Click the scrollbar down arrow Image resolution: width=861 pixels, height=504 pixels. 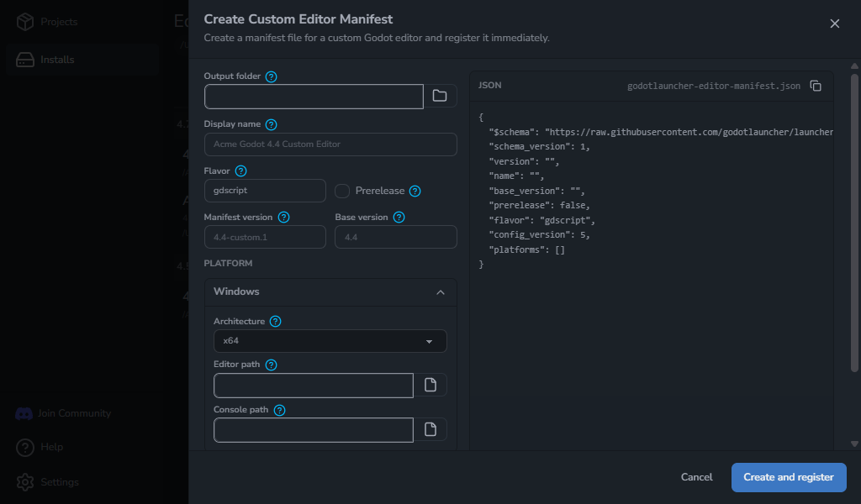(x=854, y=444)
